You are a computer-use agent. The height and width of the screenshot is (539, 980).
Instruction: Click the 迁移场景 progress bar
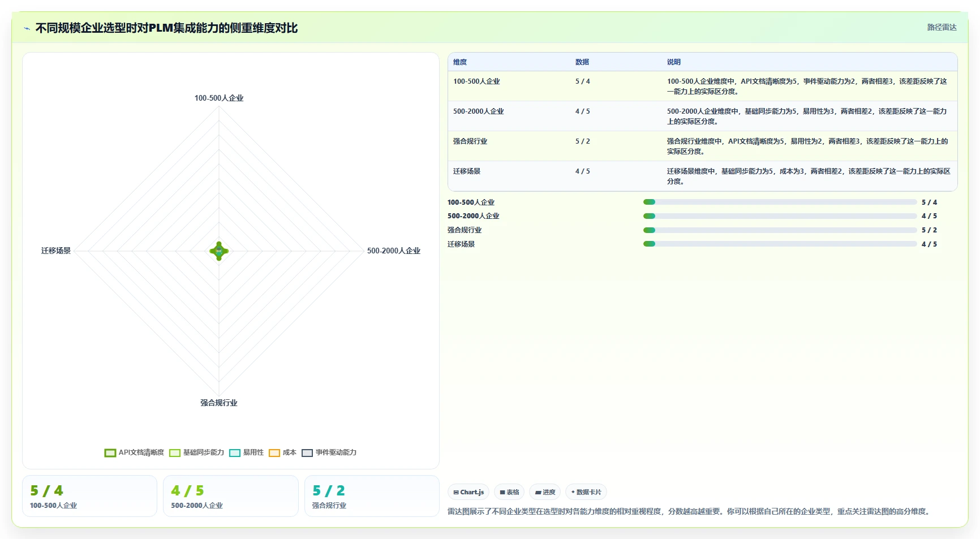(x=780, y=244)
